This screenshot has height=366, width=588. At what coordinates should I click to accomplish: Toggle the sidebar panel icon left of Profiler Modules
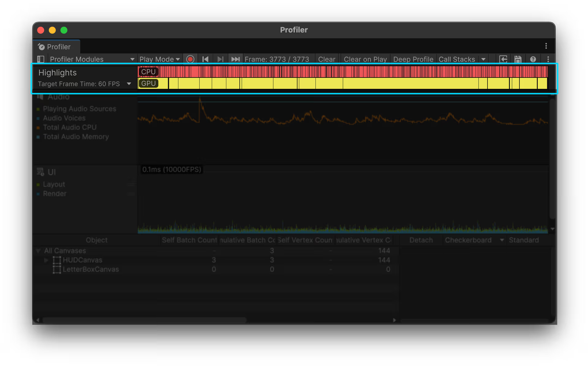point(41,59)
